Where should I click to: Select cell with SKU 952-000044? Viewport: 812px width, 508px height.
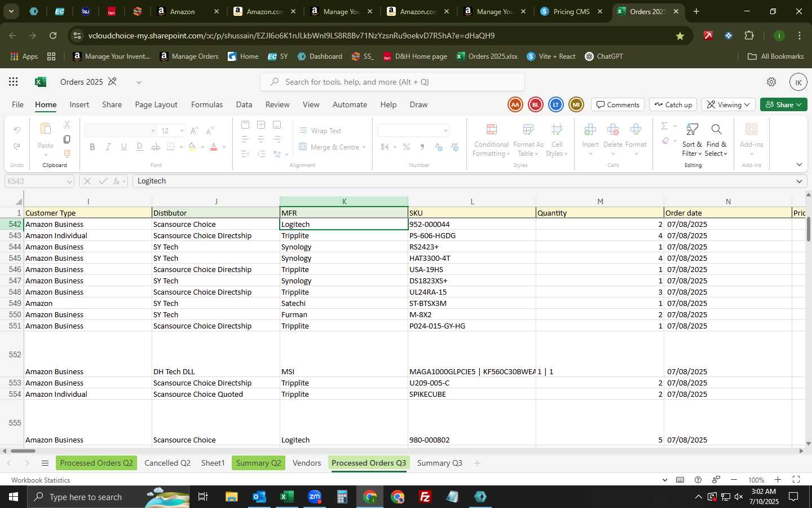pyautogui.click(x=472, y=224)
